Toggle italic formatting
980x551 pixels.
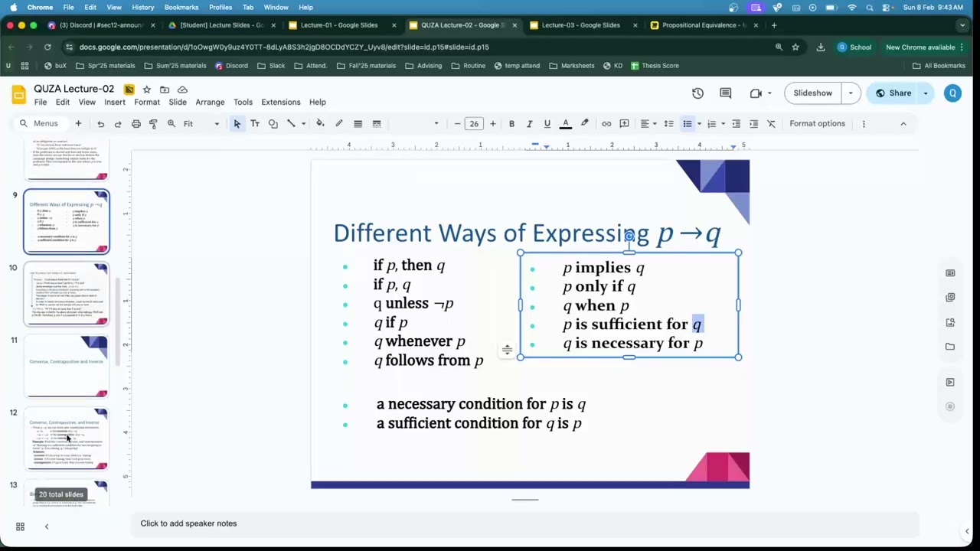[529, 123]
